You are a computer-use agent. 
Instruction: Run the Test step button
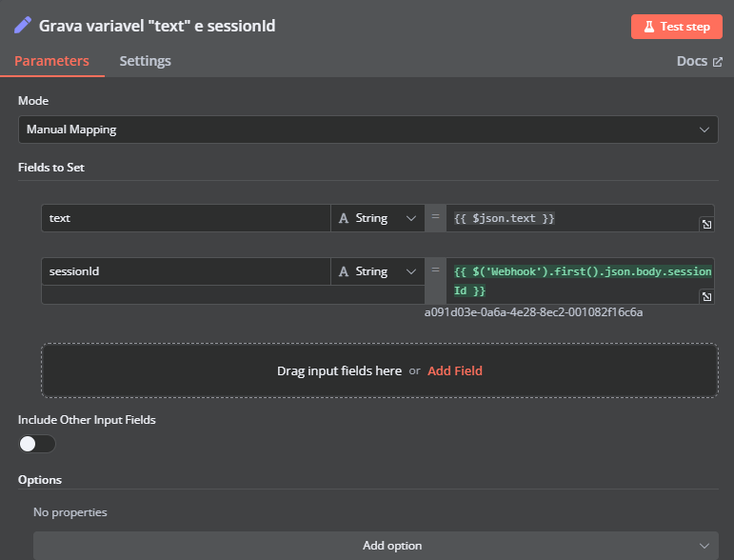click(x=676, y=27)
